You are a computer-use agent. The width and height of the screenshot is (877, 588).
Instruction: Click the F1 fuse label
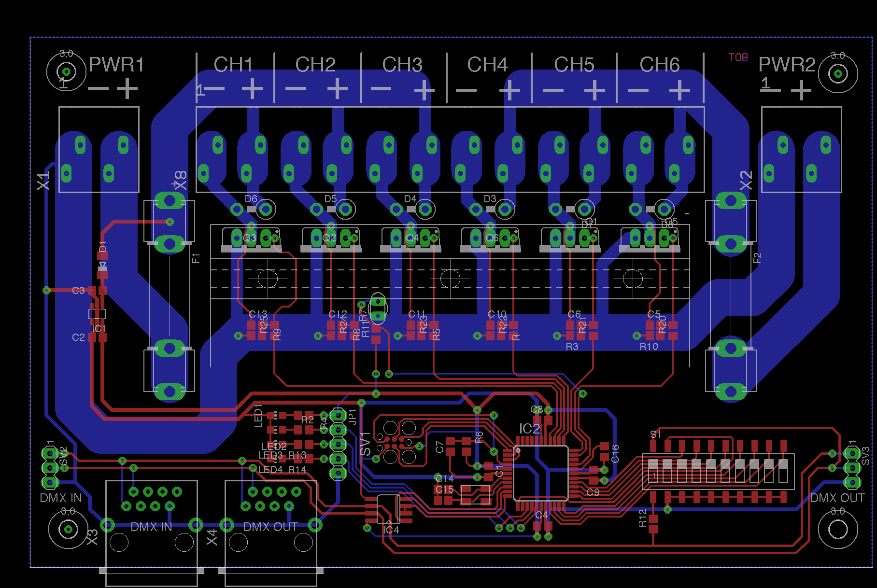196,258
